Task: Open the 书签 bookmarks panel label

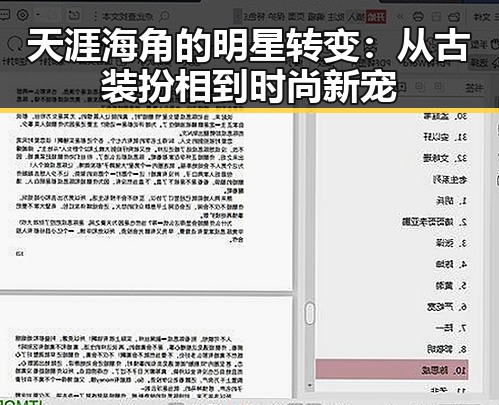Action: [x=474, y=88]
